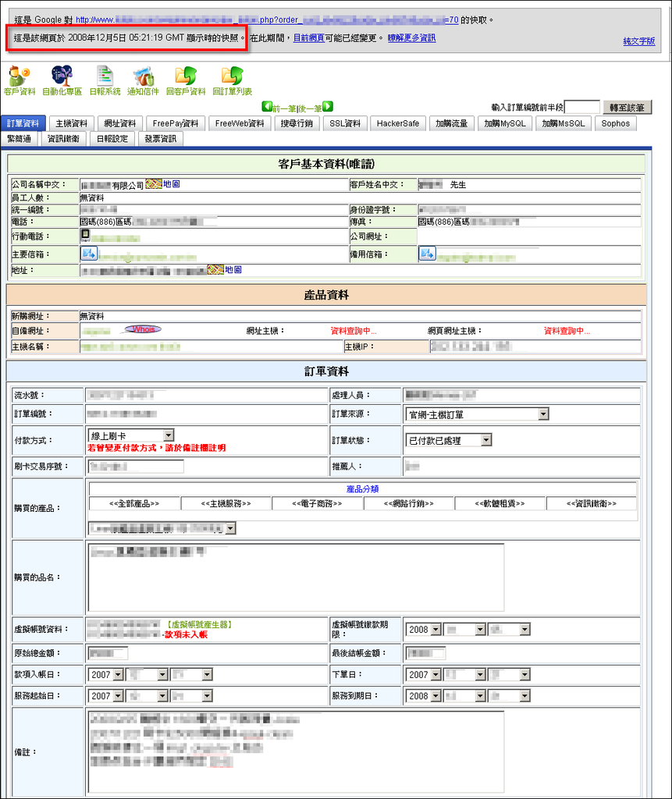
Task: Open the year dropdown for 款項入帳日
Action: 105,675
